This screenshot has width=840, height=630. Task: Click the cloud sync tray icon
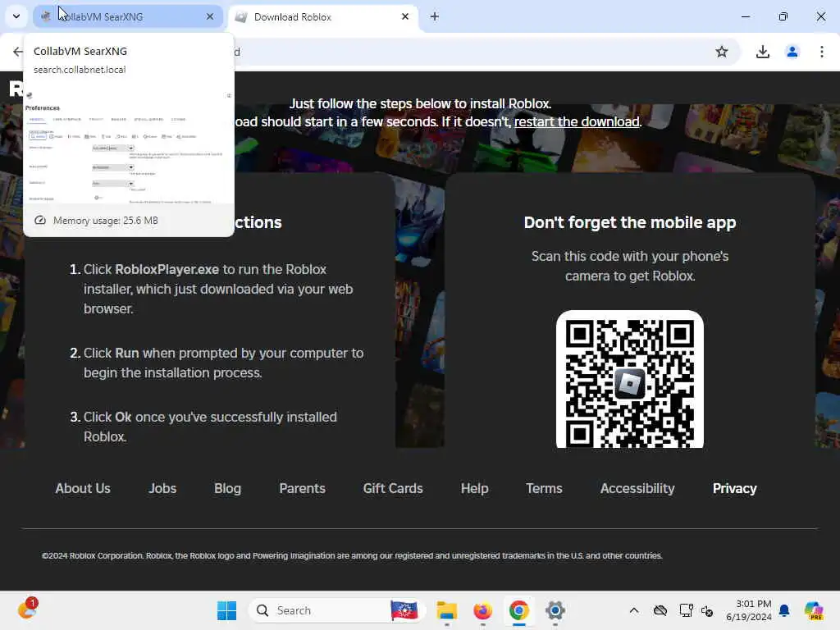pyautogui.click(x=660, y=610)
